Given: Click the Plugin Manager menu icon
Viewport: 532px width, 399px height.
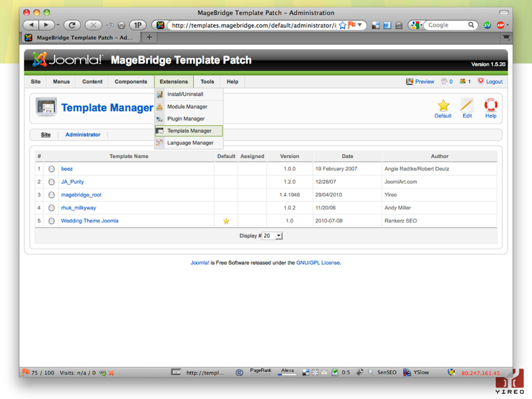Looking at the screenshot, I should coord(160,119).
